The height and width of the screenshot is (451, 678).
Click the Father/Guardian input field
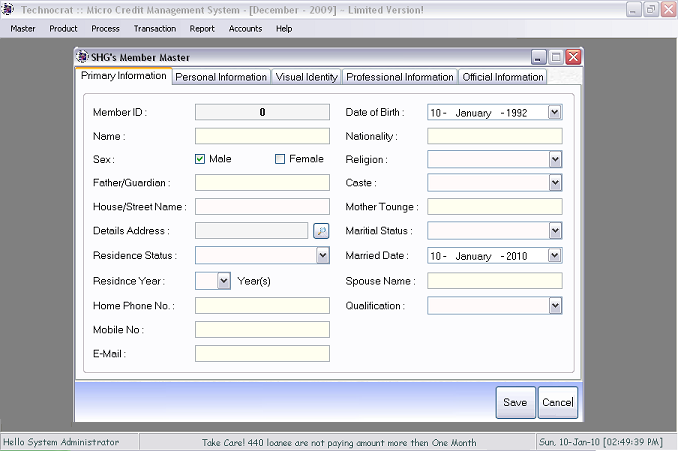[x=262, y=183]
